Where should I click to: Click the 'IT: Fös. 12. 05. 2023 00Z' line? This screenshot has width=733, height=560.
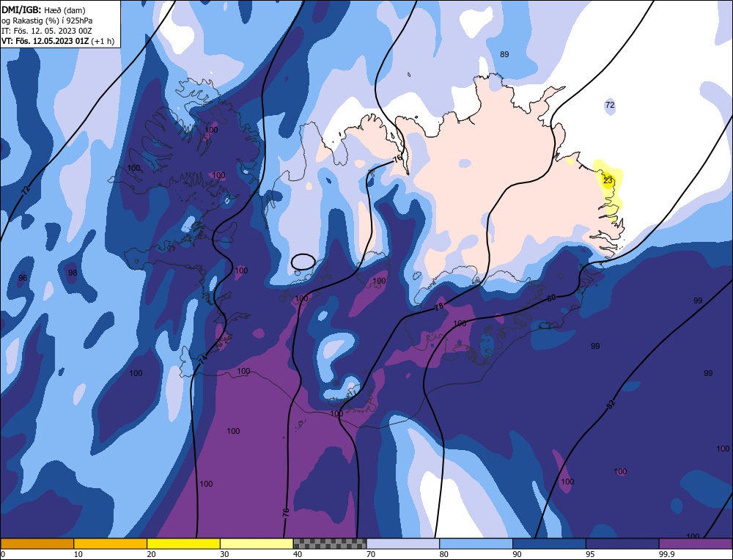pos(47,31)
